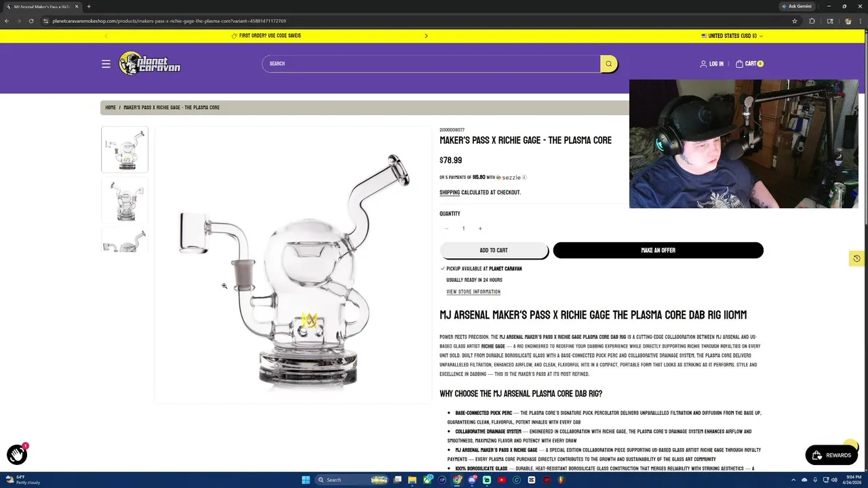Viewport: 868px width, 488px height.
Task: Click Why Choose the MJ Arsenal heading
Action: point(521,394)
